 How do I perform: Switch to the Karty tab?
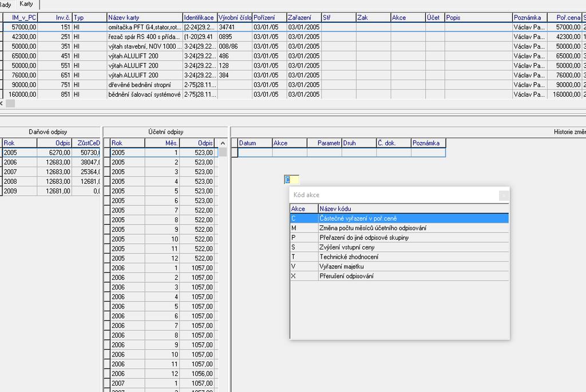coord(26,4)
